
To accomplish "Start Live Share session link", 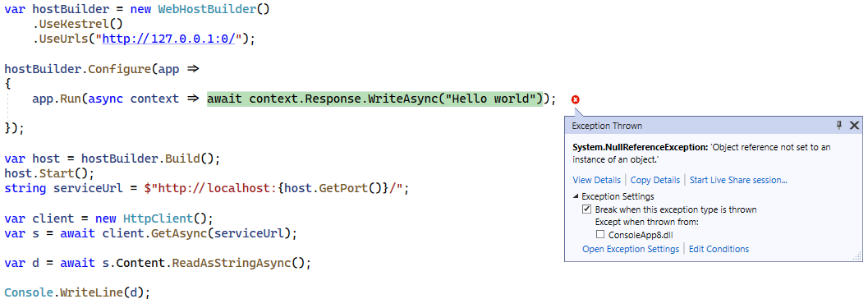I will 738,180.
